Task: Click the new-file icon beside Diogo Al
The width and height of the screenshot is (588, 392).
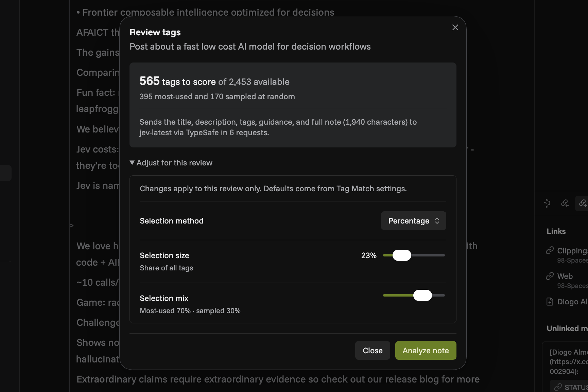Action: (550, 302)
